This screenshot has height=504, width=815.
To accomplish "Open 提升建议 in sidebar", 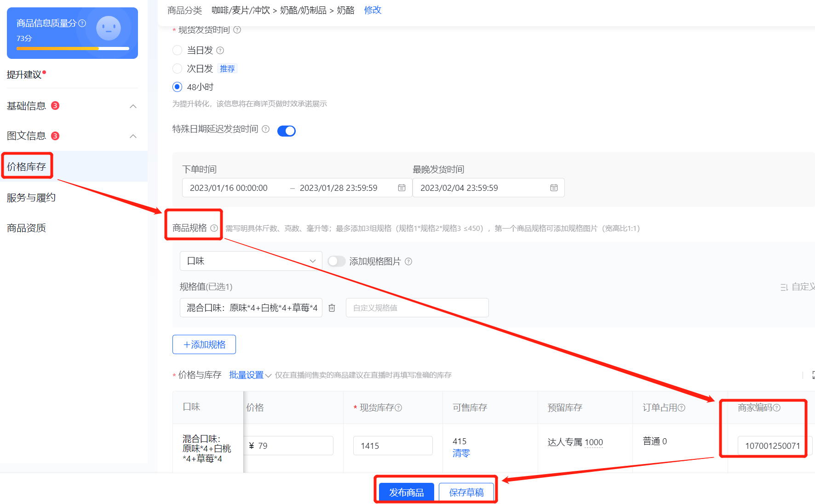I will pyautogui.click(x=24, y=74).
